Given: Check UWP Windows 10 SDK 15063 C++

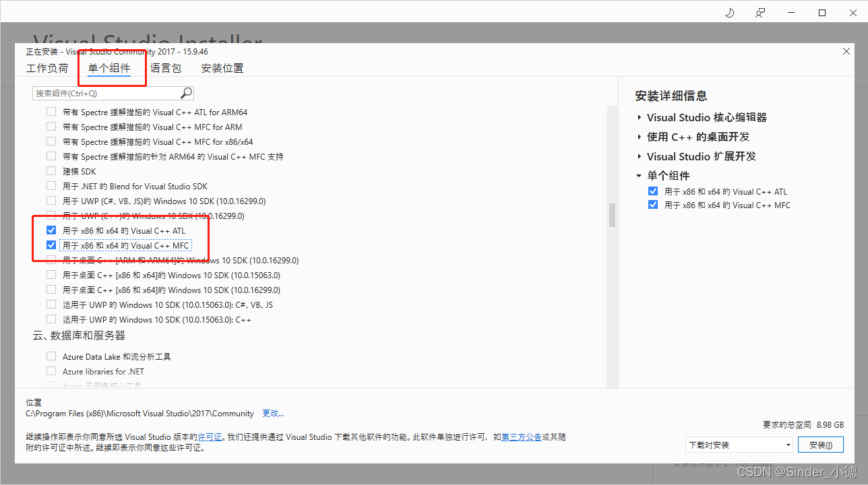Looking at the screenshot, I should [x=51, y=319].
